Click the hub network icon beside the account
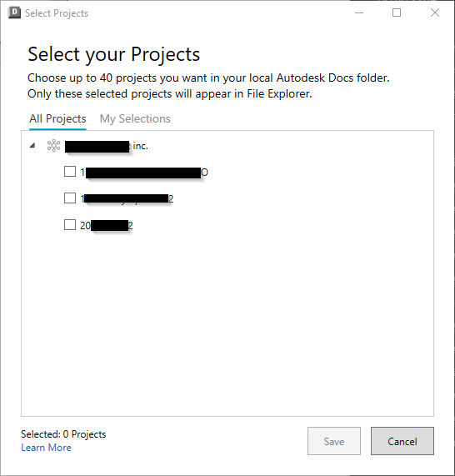 (x=53, y=146)
